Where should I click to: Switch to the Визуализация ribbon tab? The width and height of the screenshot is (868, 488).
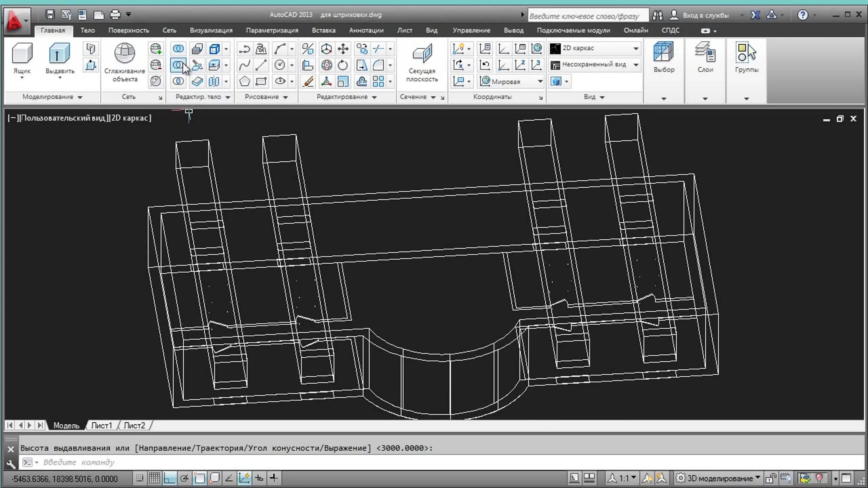tap(211, 30)
